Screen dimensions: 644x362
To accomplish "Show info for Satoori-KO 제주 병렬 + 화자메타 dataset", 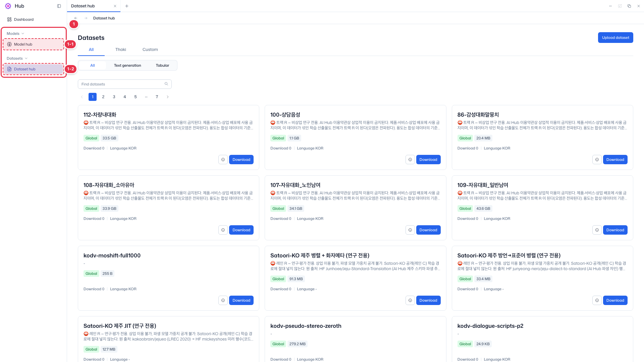I will coord(410,300).
